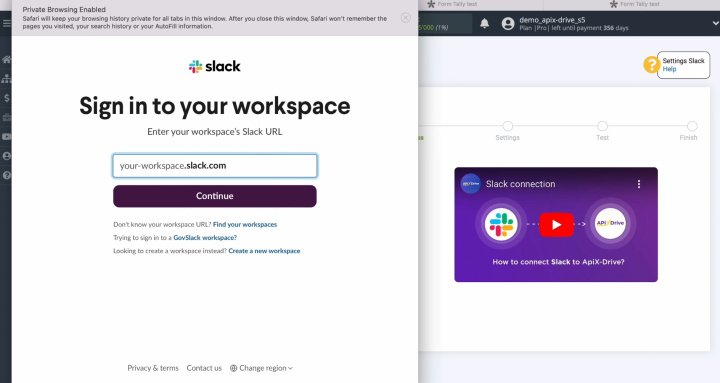Switch to the second Form Tally test tab
This screenshot has width=720, height=383.
[x=634, y=4]
